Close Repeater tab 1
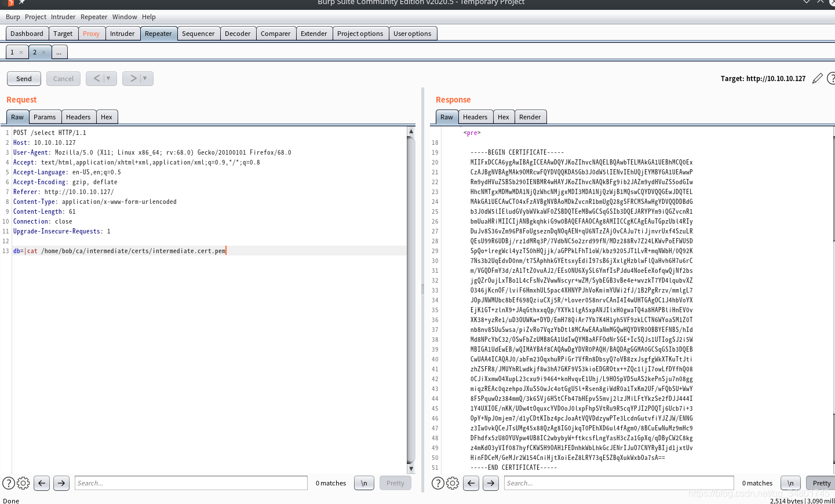835x504 pixels. (x=21, y=52)
